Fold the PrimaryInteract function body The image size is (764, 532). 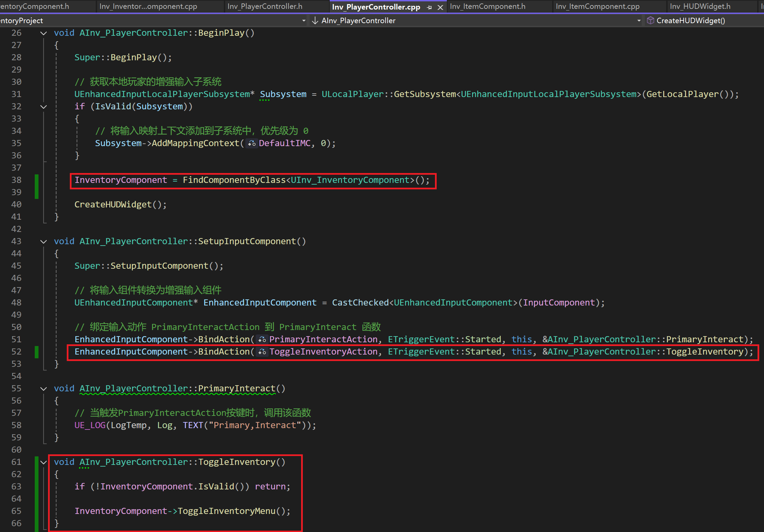pos(44,389)
